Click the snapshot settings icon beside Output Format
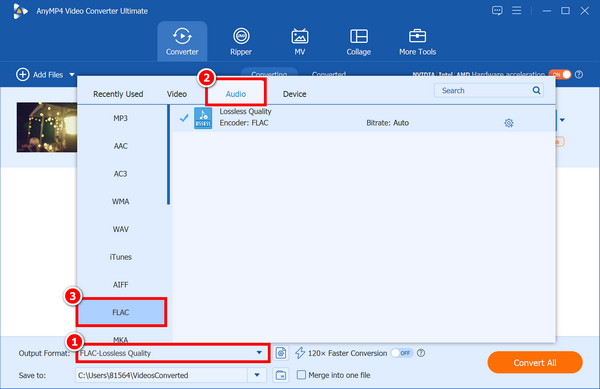Image resolution: width=600 pixels, height=389 pixels. tap(280, 353)
